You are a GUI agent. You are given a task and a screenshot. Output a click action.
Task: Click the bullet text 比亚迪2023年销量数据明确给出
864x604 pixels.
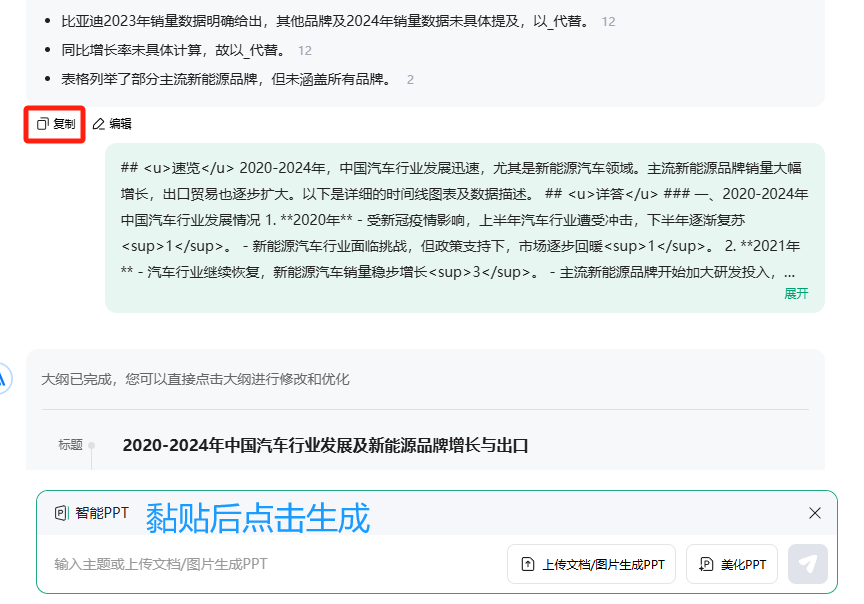click(326, 21)
